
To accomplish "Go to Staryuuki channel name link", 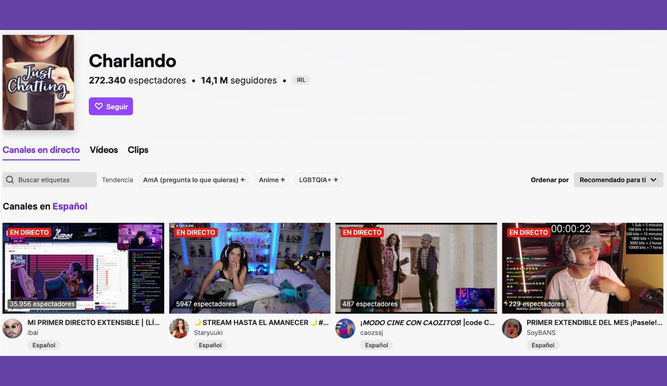I will click(208, 333).
